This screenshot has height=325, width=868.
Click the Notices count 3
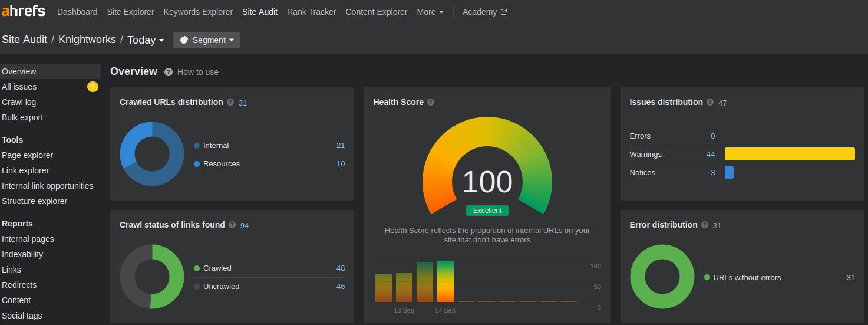(x=712, y=173)
